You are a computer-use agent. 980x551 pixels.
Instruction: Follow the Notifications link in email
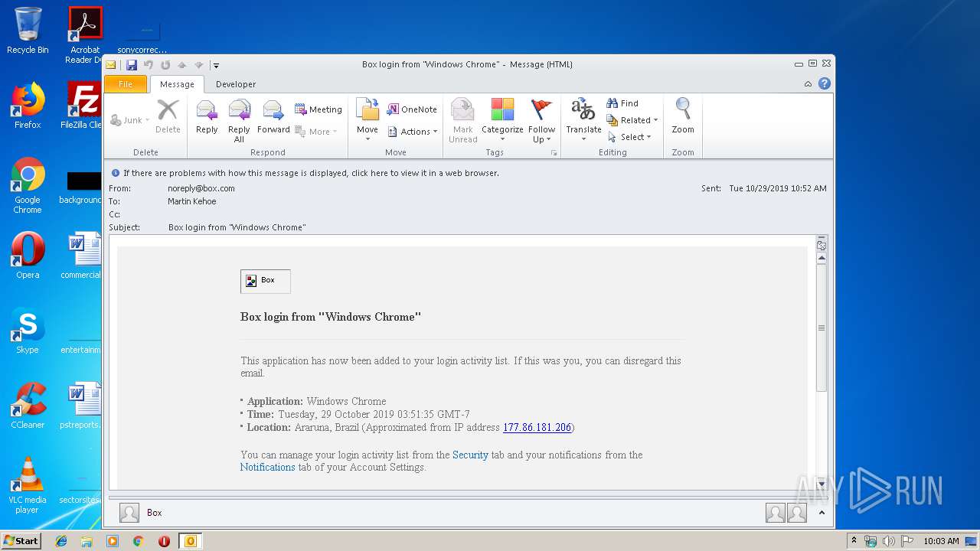click(x=267, y=467)
